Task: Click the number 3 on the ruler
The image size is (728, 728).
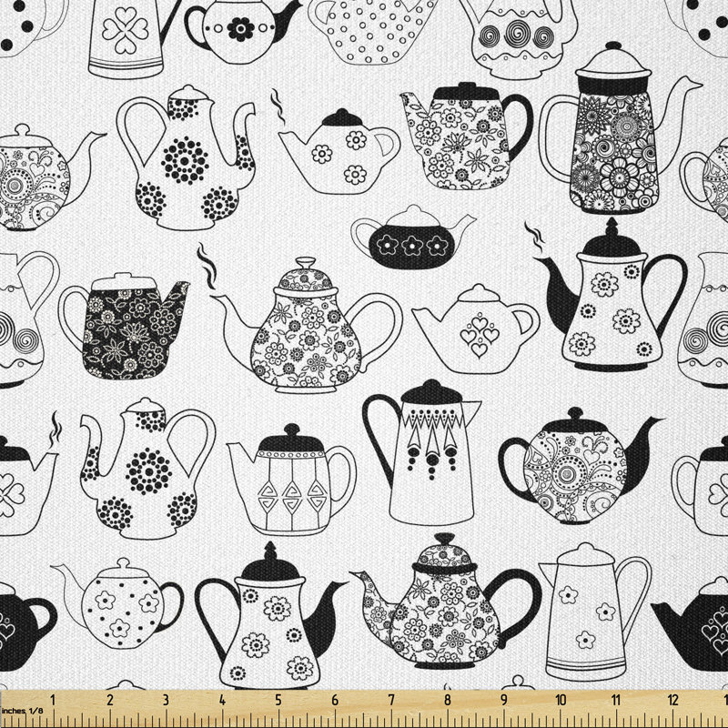Action: click(166, 700)
